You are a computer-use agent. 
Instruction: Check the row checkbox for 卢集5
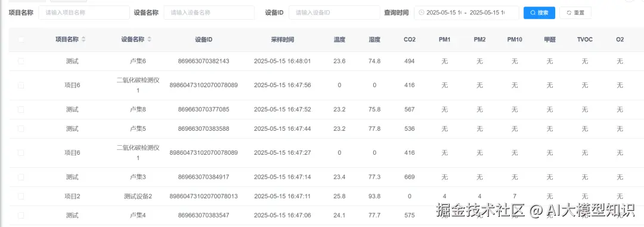pos(21,128)
